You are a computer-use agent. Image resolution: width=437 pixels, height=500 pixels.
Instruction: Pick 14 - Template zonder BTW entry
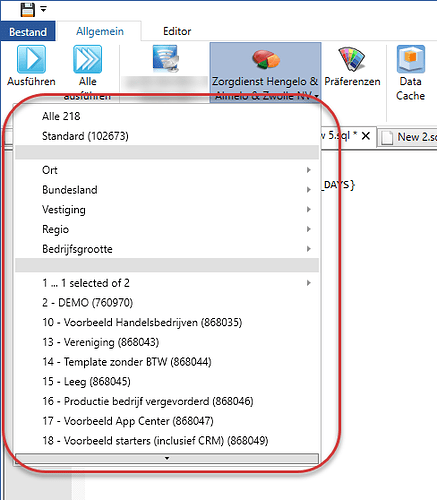tap(167, 362)
